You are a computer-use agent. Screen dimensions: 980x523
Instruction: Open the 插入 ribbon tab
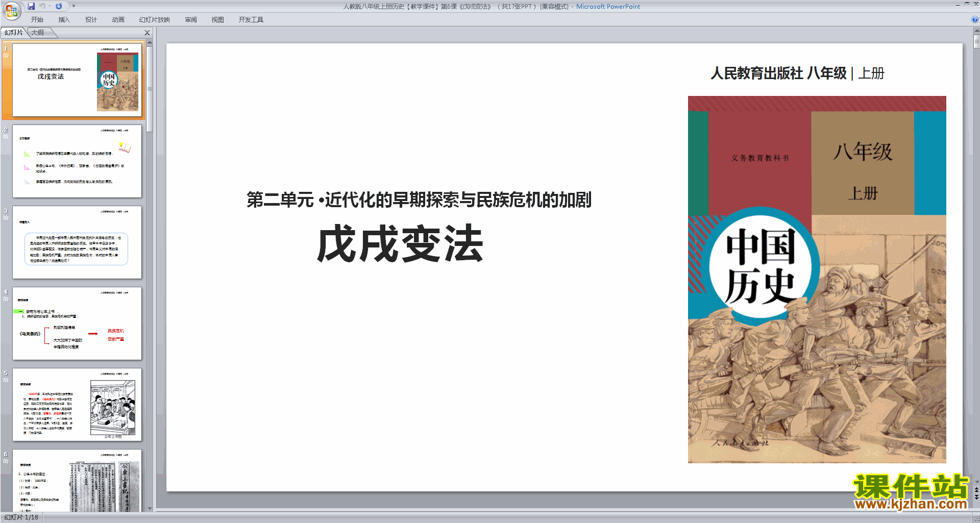pyautogui.click(x=64, y=20)
